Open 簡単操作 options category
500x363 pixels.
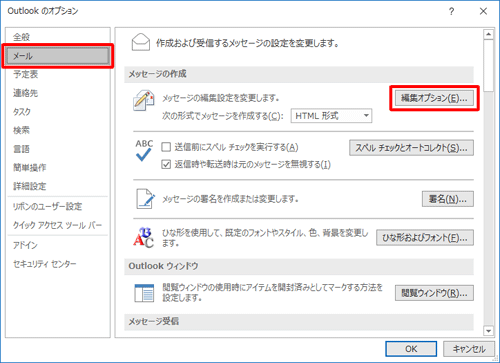57,167
